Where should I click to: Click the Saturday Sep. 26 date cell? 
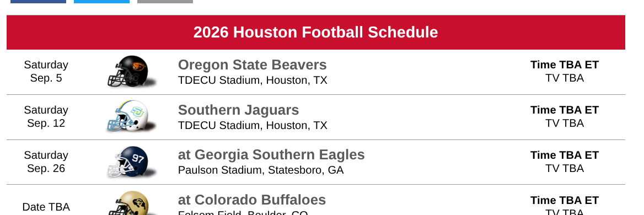coord(46,162)
